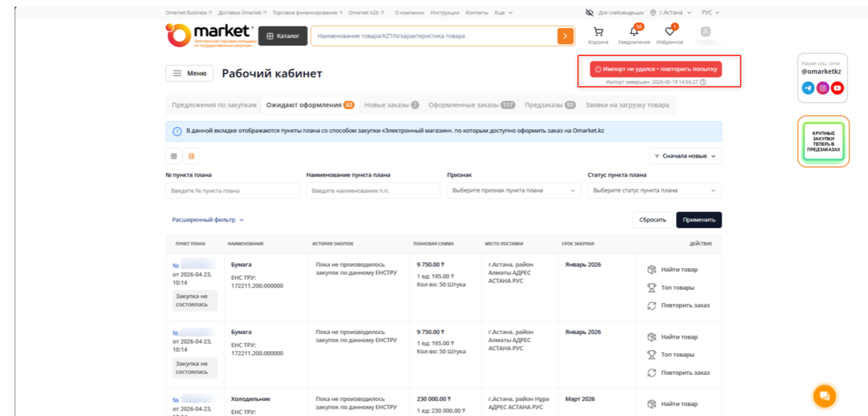Click Найти товар in Холодильник row
Screen dimensions: 868x416
click(x=673, y=404)
